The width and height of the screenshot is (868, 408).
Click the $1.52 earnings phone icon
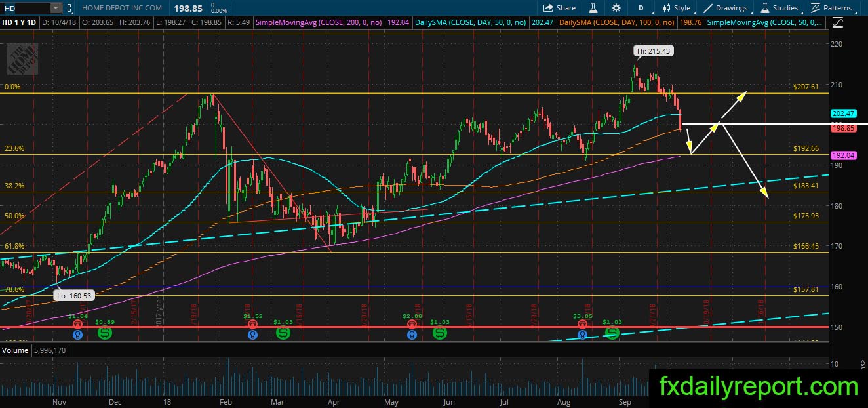[x=252, y=323]
